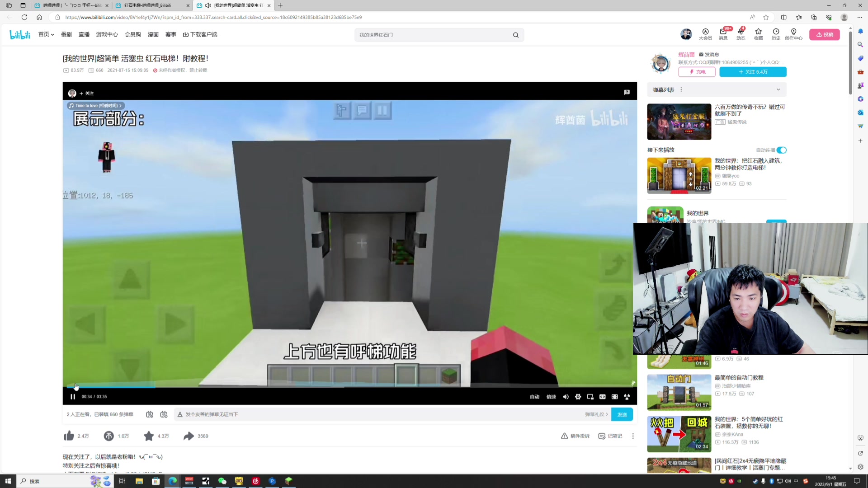
Task: Click the 充电 charge button
Action: [697, 72]
